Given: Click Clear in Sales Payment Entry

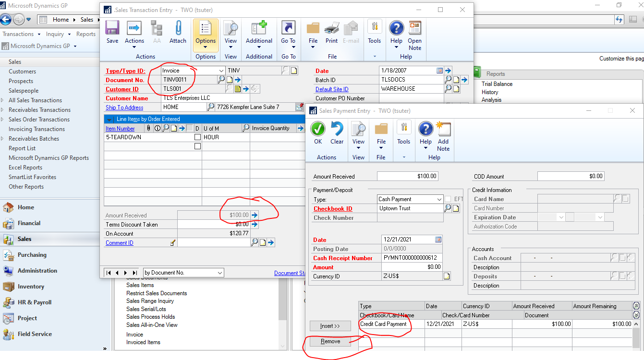Looking at the screenshot, I should pyautogui.click(x=337, y=133).
